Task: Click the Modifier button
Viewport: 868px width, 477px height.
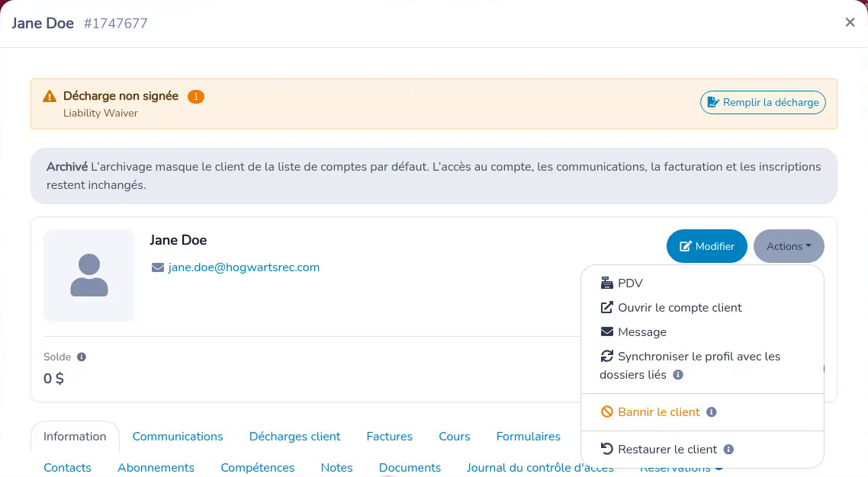Action: click(707, 246)
